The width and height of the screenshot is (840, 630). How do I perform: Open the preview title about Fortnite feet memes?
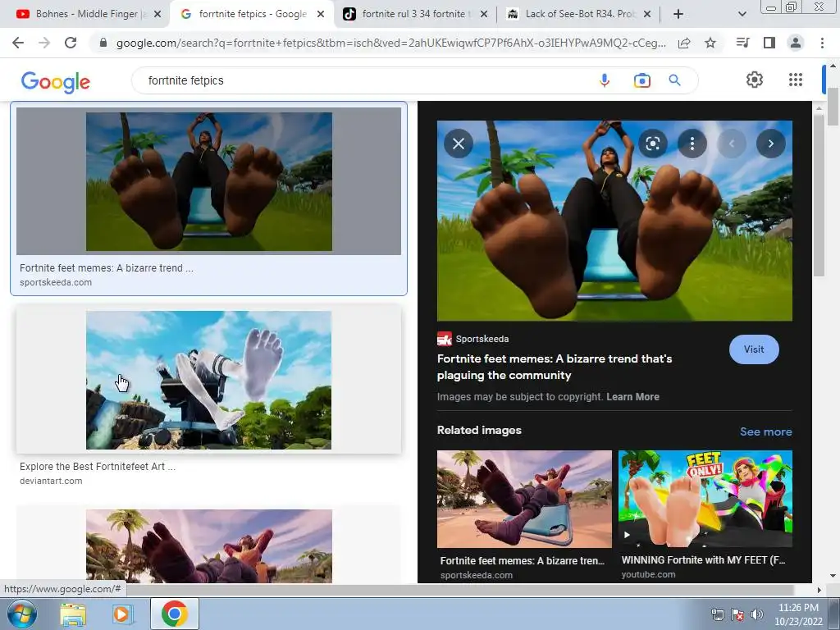555,367
